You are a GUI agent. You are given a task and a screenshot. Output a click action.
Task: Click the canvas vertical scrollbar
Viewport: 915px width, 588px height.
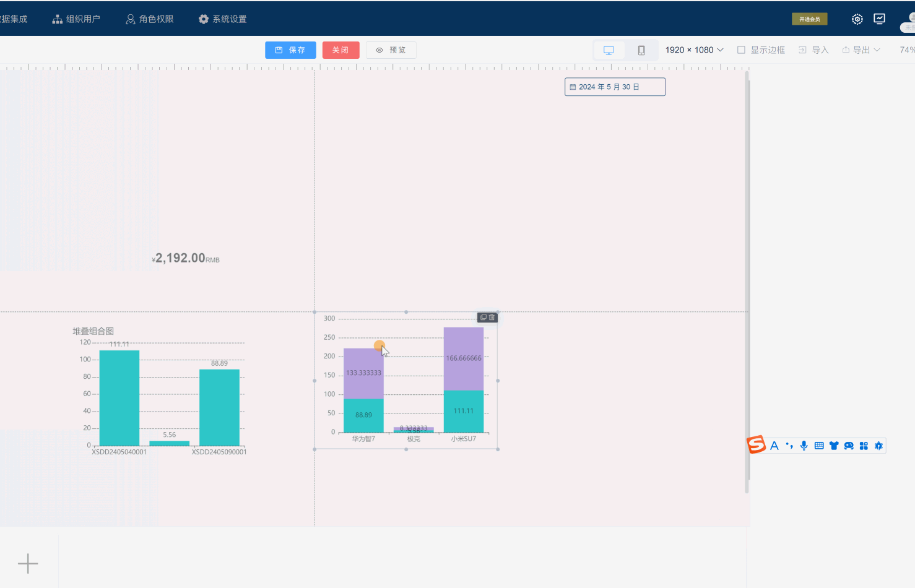click(747, 282)
